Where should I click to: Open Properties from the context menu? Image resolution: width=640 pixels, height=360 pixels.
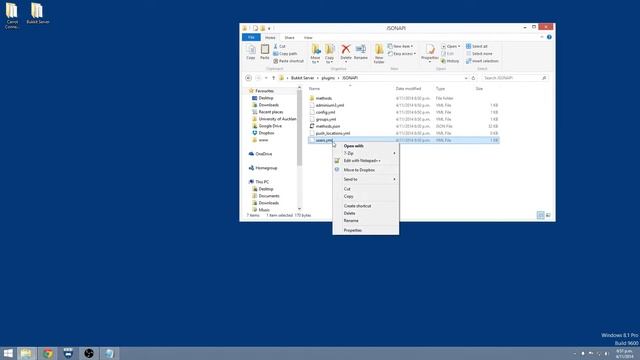[x=366, y=230]
